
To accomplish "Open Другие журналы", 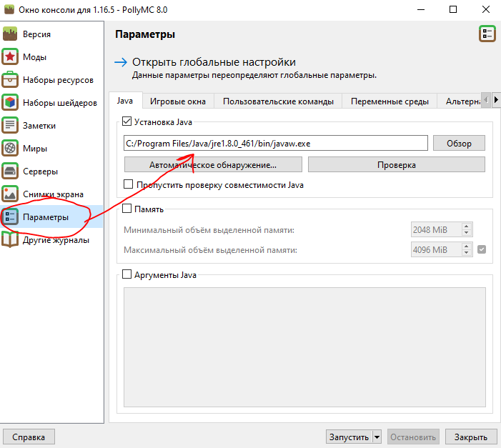I will (x=56, y=240).
